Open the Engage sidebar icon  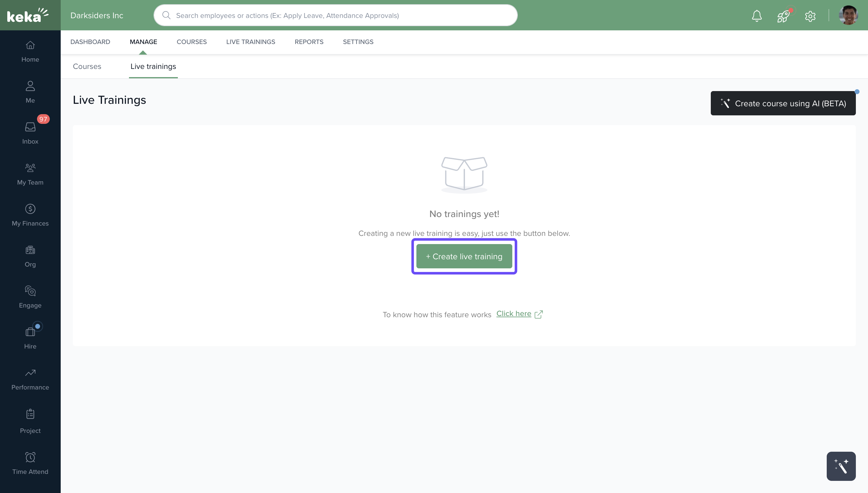click(30, 297)
